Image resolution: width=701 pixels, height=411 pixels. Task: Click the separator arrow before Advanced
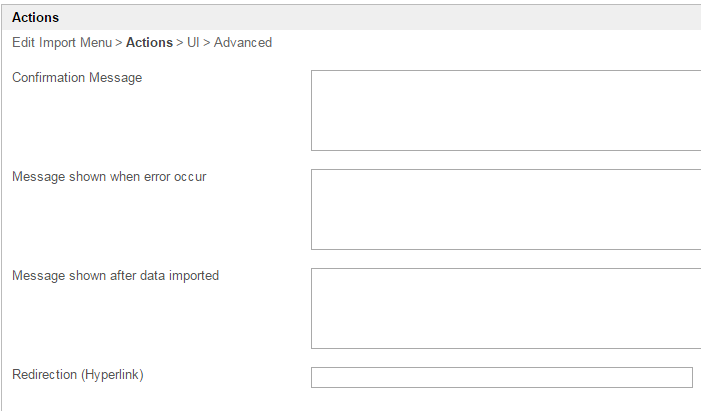click(207, 43)
